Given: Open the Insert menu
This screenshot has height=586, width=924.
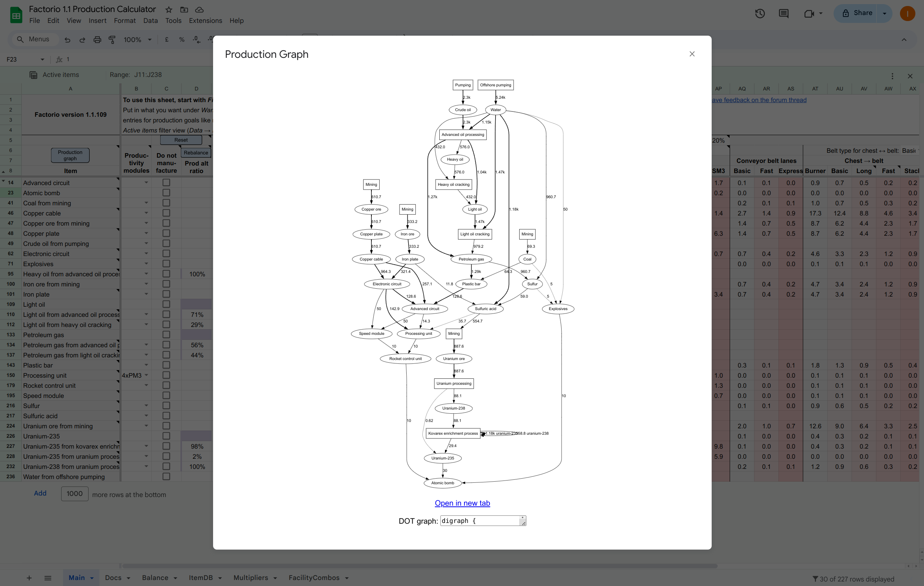Looking at the screenshot, I should (x=98, y=21).
